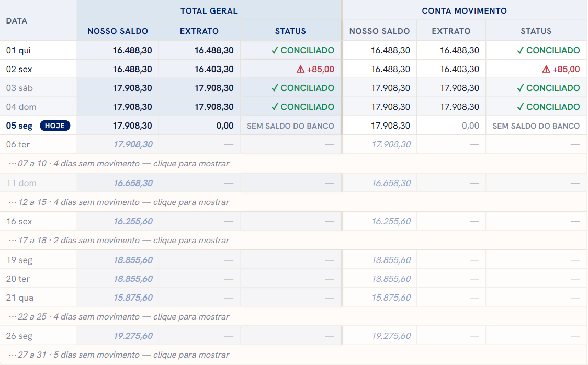The height and width of the screenshot is (365, 588).
Task: Select the TOTAL GERAL group header
Action: (x=209, y=11)
